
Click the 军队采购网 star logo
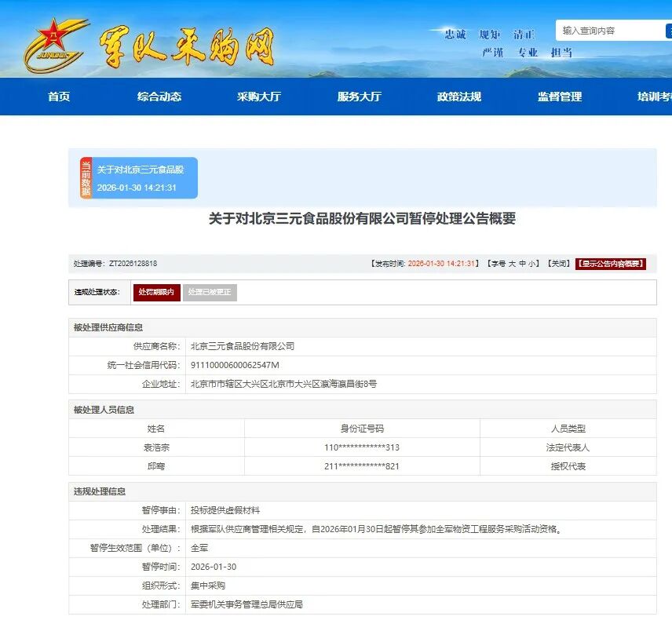coord(55,46)
